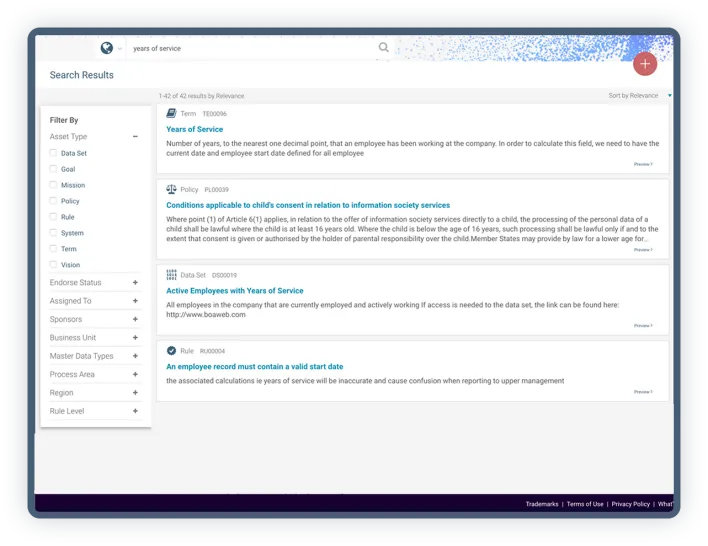
Task: Click the Rule checkmark icon
Action: [x=171, y=351]
